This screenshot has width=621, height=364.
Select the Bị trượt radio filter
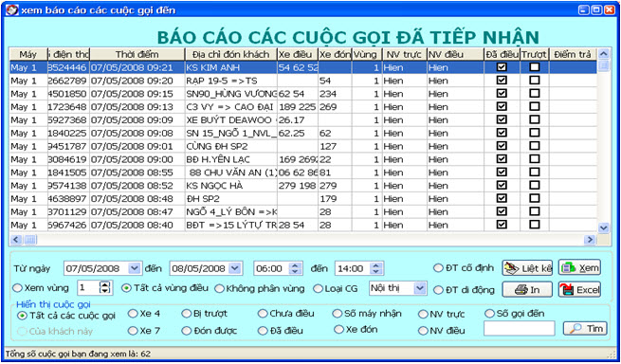[186, 314]
